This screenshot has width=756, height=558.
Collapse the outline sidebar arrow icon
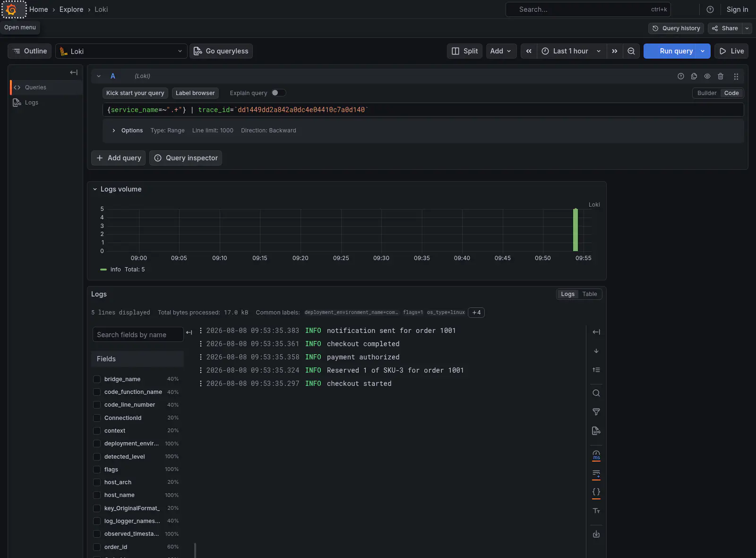click(x=74, y=72)
